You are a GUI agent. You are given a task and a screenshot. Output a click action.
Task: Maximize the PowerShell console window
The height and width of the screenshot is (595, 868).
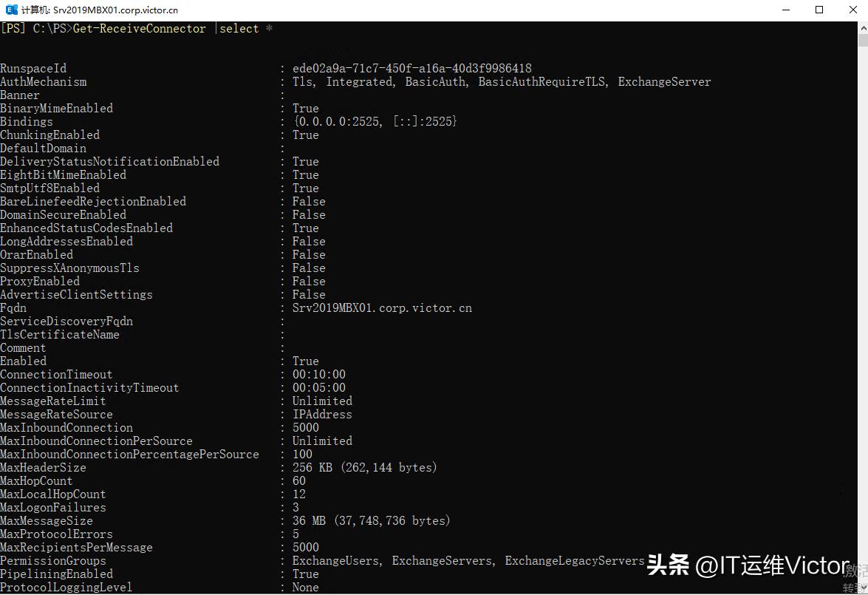[820, 10]
